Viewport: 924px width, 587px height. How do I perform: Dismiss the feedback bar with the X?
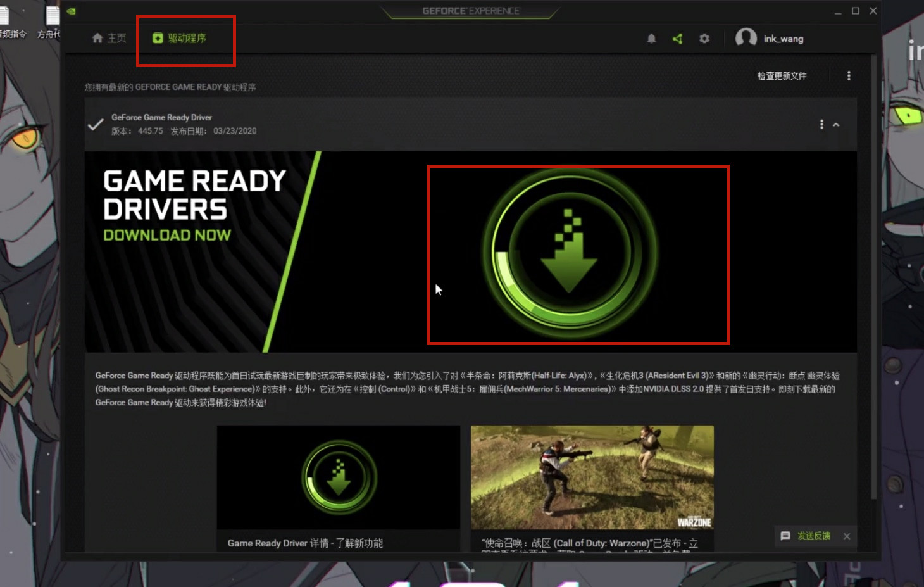pyautogui.click(x=847, y=536)
